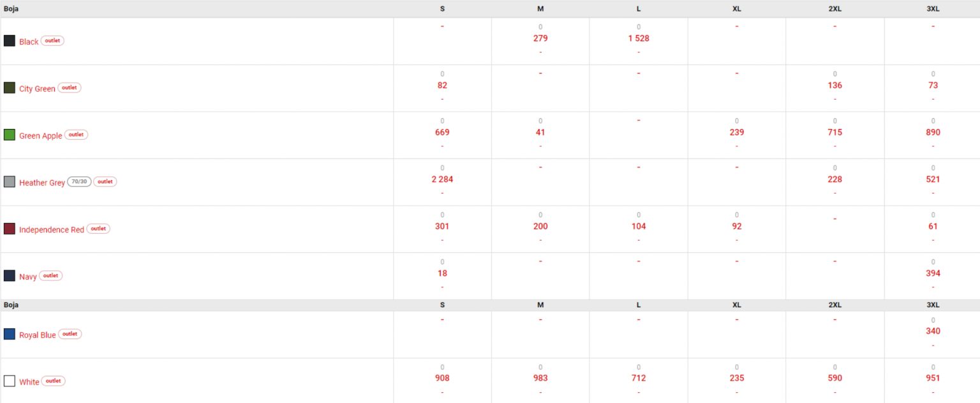
Task: Select the City Green color swatch
Action: pos(10,87)
